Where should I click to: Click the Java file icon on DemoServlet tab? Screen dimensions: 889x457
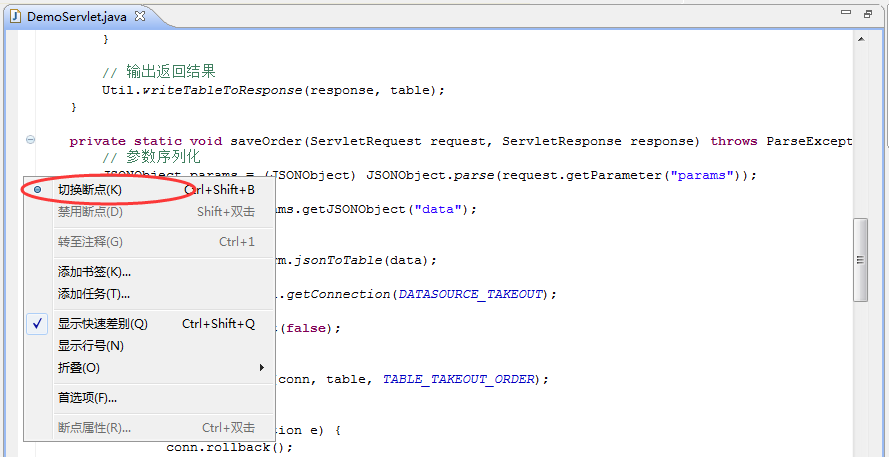(x=16, y=16)
